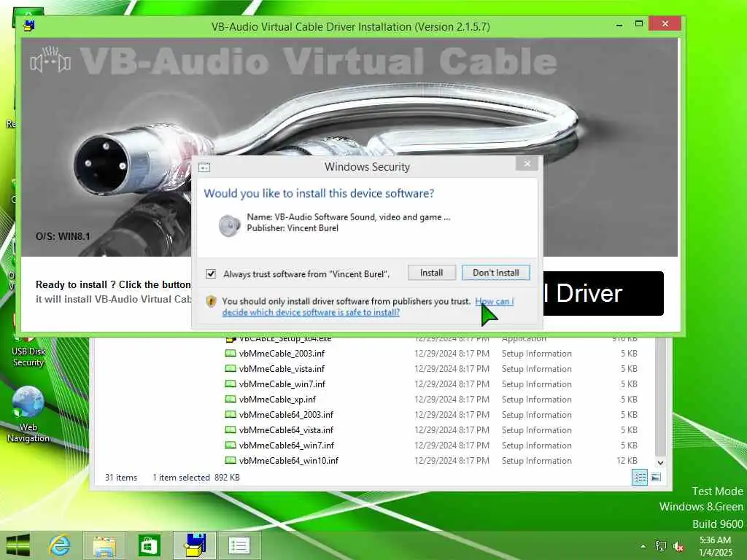
Task: Open Windows Store taskbar icon
Action: point(149,545)
